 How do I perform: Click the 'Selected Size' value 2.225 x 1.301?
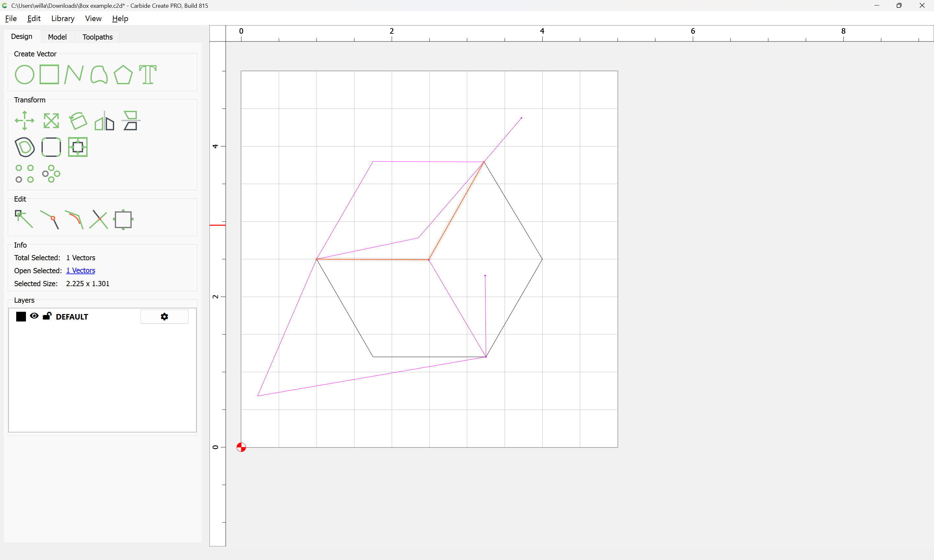click(88, 284)
